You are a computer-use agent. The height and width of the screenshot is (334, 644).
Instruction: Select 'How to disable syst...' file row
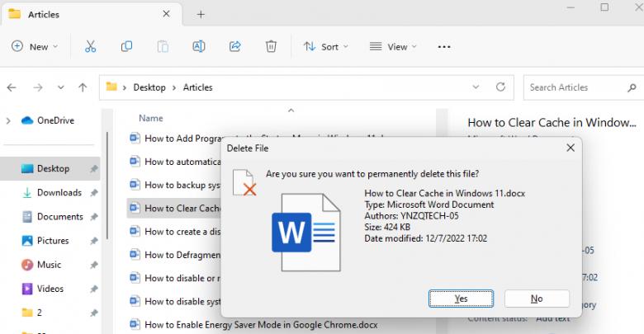coord(174,302)
